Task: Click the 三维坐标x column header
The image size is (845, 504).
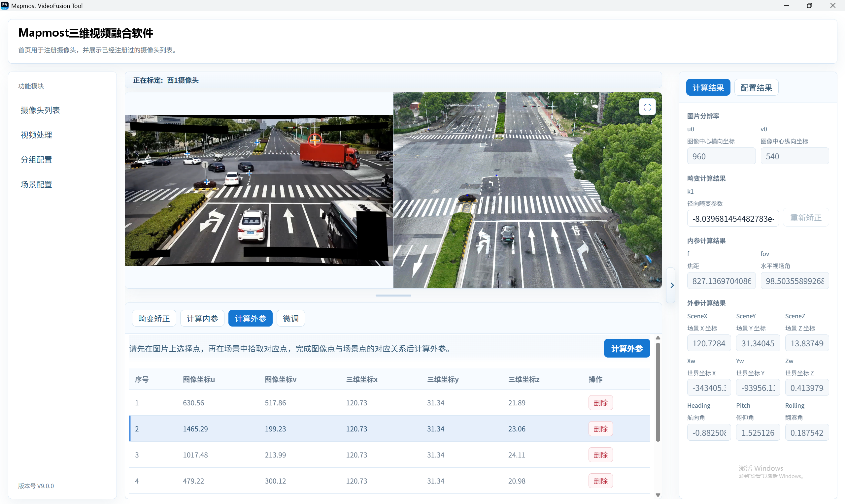Action: pyautogui.click(x=362, y=379)
